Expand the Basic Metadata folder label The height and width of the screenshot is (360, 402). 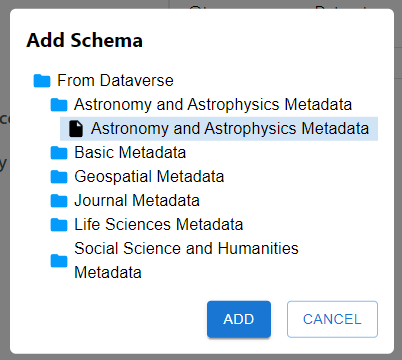130,153
